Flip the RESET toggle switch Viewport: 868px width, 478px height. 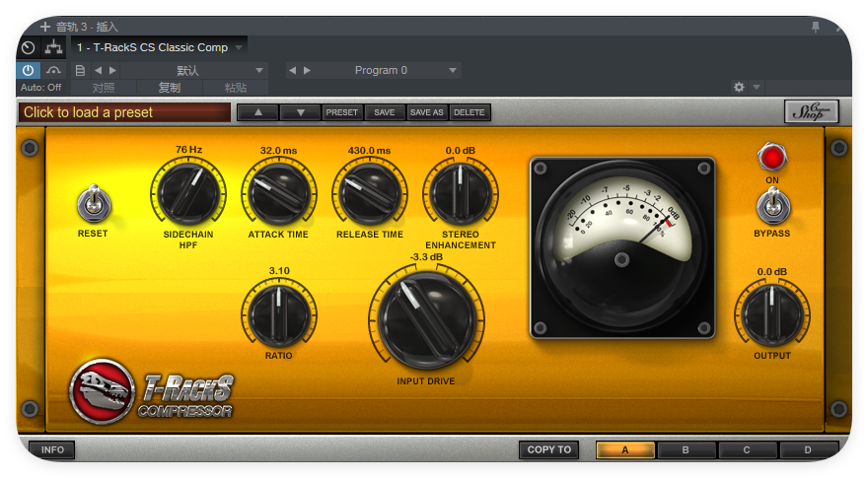tap(94, 204)
